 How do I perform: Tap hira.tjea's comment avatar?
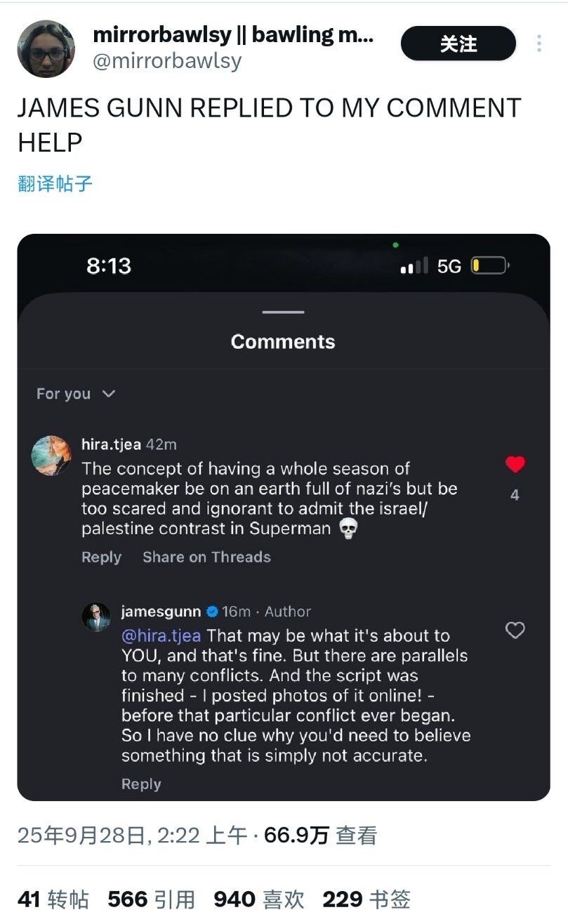[51, 456]
